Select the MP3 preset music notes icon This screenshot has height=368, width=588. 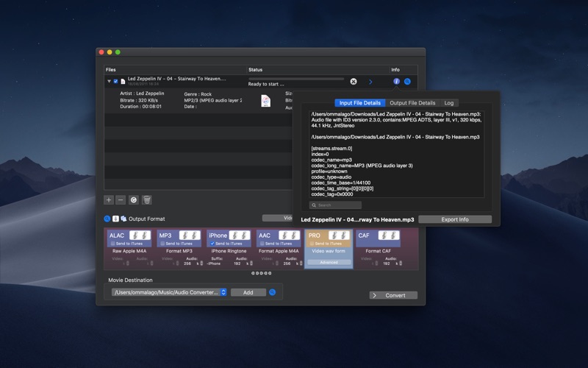[190, 236]
